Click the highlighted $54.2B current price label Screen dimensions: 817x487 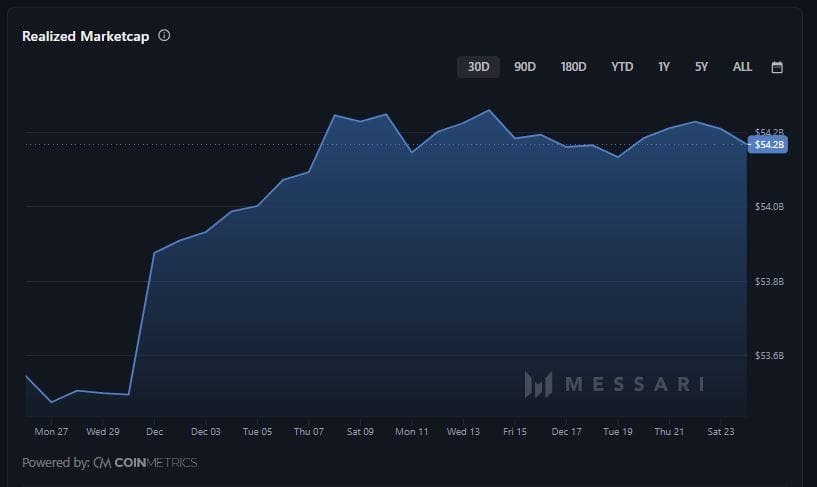point(769,144)
